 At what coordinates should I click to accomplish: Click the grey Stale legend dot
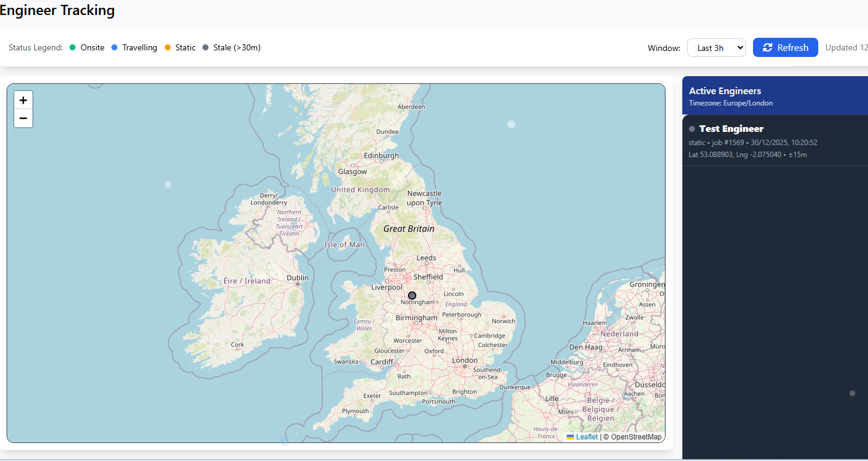pyautogui.click(x=205, y=48)
